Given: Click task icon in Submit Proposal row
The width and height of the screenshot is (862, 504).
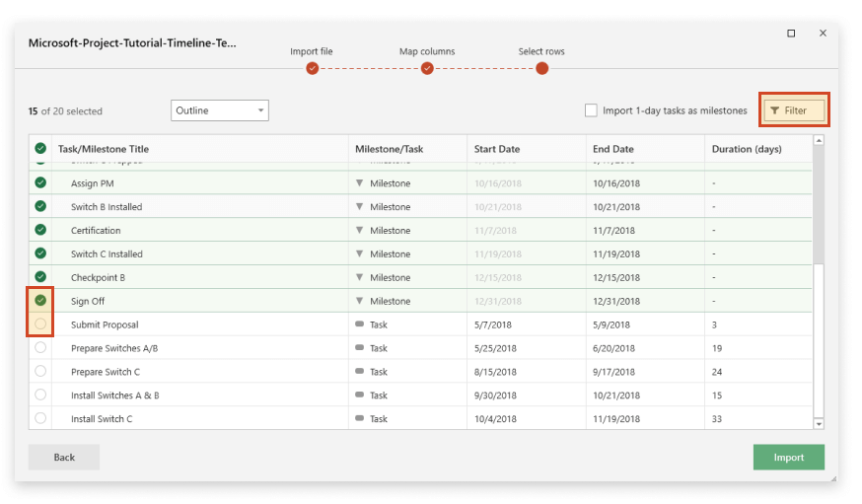Looking at the screenshot, I should [x=360, y=324].
